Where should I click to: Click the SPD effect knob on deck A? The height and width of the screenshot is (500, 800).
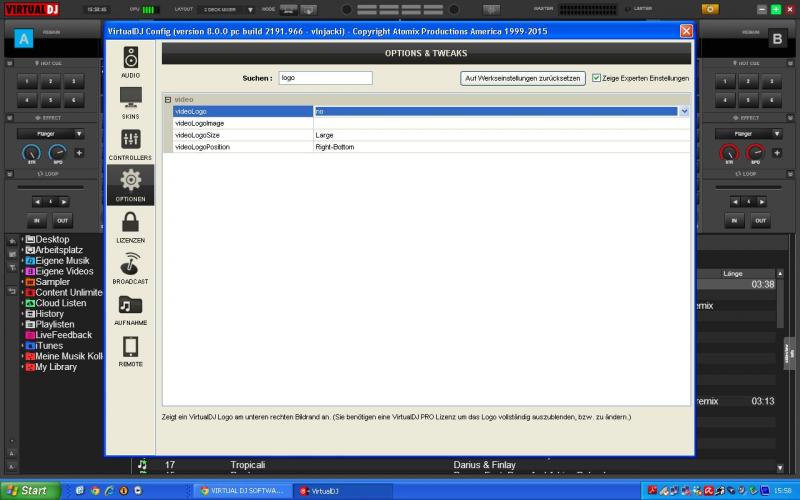(x=57, y=153)
